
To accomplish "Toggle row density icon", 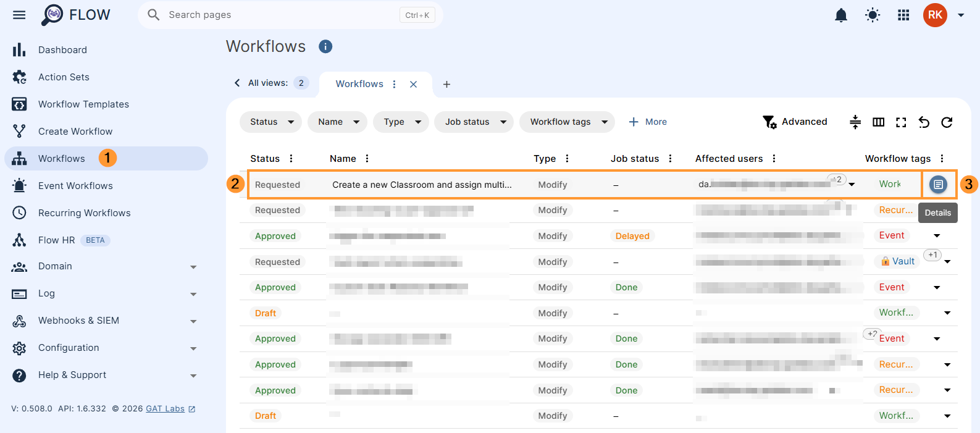I will (x=855, y=122).
